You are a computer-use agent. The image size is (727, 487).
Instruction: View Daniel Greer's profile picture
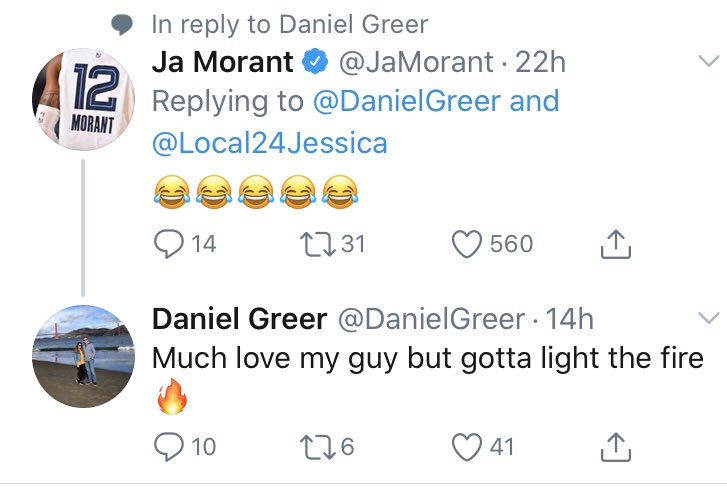pyautogui.click(x=84, y=355)
